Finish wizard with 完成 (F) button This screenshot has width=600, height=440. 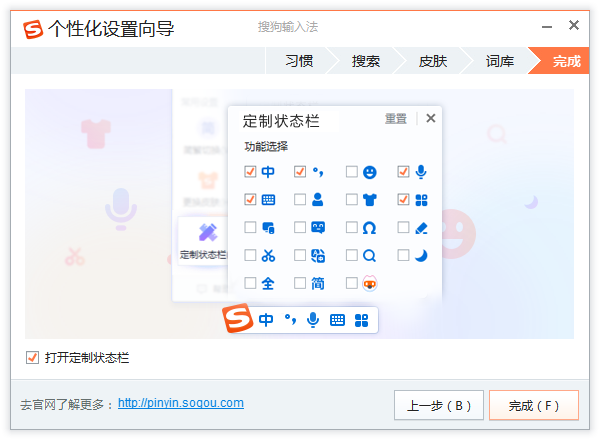[x=534, y=405]
